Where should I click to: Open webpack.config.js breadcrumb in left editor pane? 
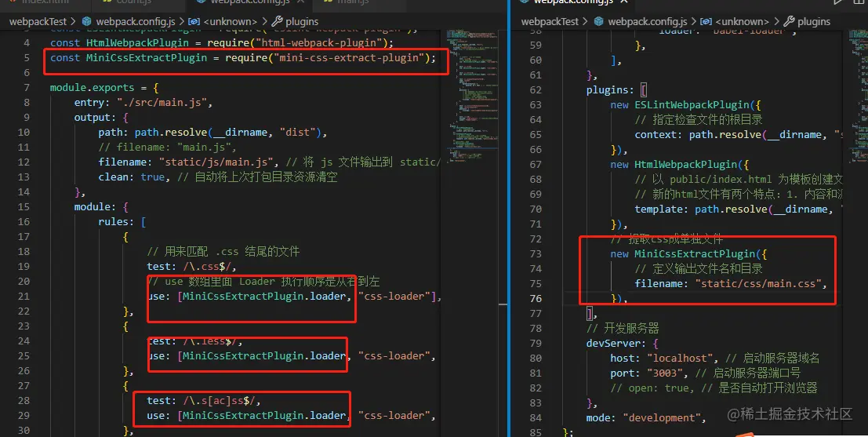[x=135, y=22]
